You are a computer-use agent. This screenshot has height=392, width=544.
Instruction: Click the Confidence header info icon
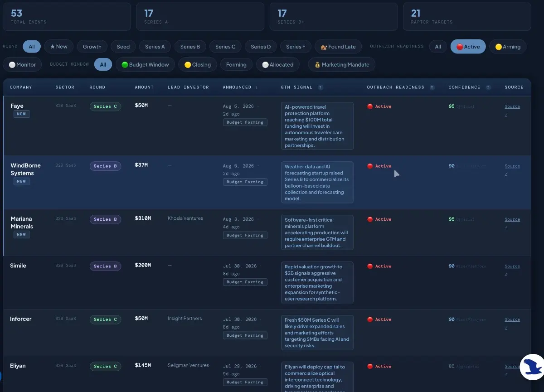pyautogui.click(x=488, y=87)
